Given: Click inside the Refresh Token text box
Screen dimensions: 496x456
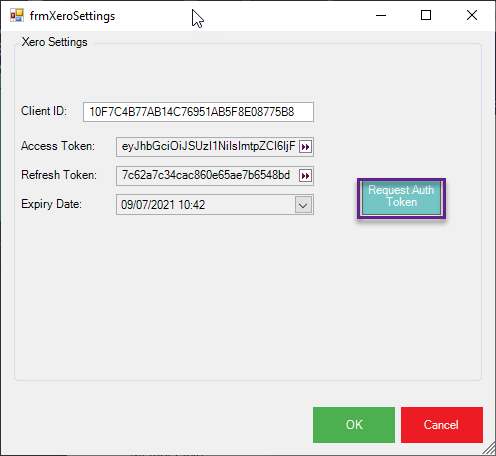Looking at the screenshot, I should click(x=207, y=176).
